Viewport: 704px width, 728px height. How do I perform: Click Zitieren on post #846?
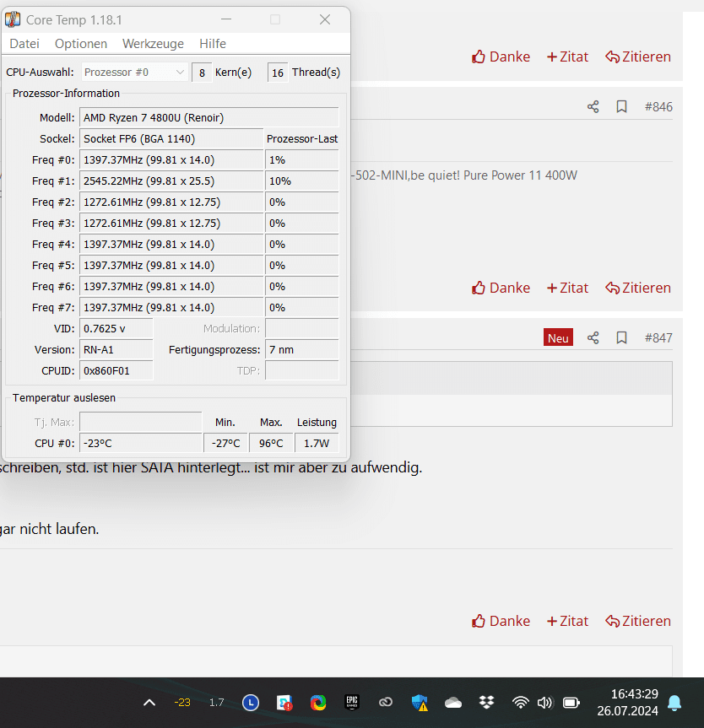638,288
